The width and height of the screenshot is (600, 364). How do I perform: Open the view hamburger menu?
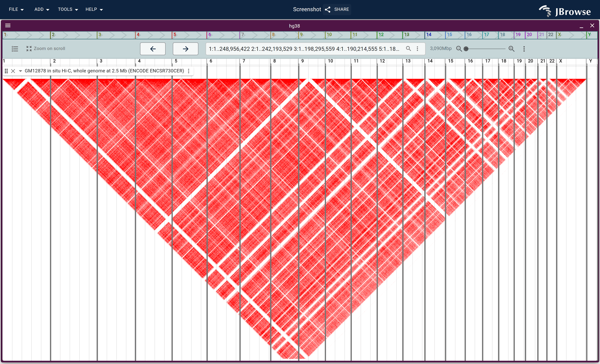(x=8, y=26)
